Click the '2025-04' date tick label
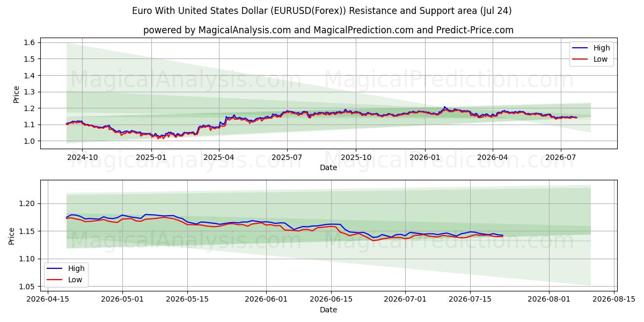This screenshot has height=322, width=644. [x=219, y=158]
